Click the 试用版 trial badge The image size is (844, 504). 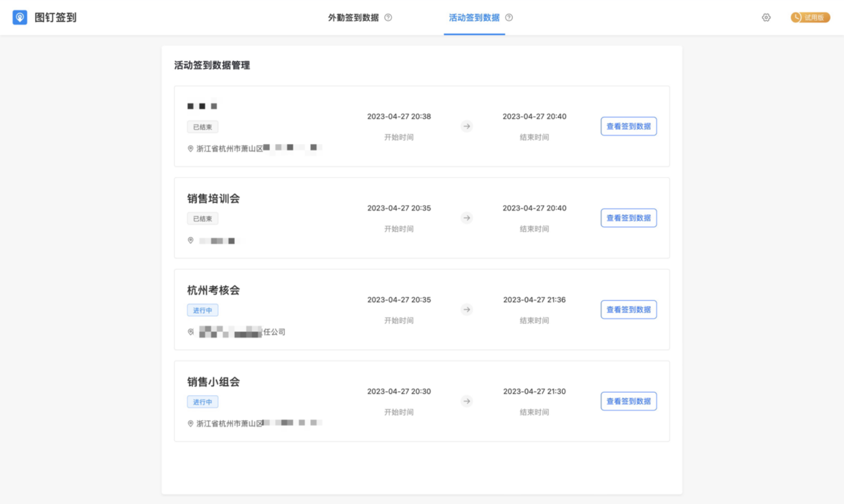click(810, 17)
